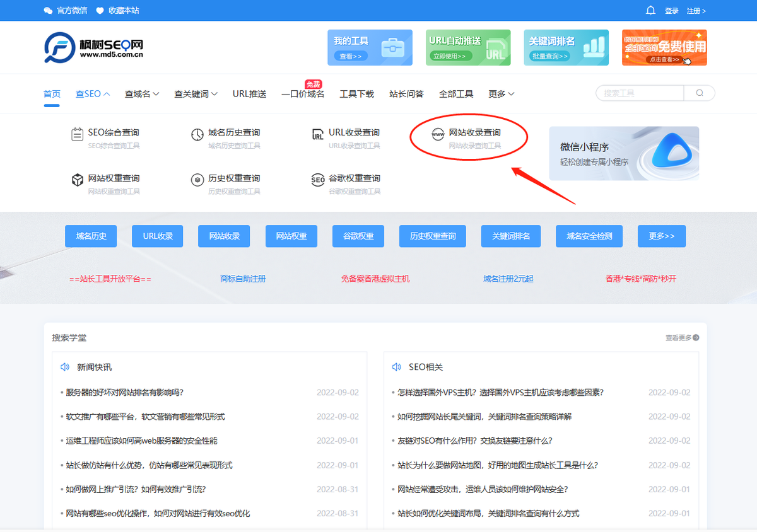Click the 域名历史查询 clock icon
757x532 pixels.
point(197,134)
